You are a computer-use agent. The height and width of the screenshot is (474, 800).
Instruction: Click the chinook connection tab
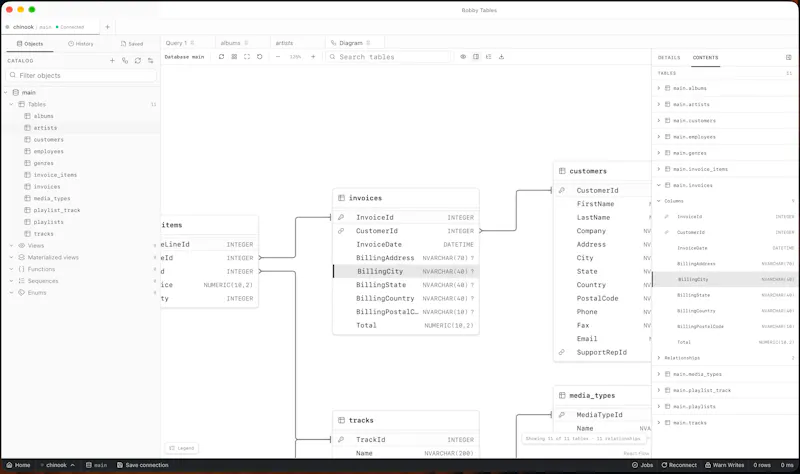click(x=51, y=27)
